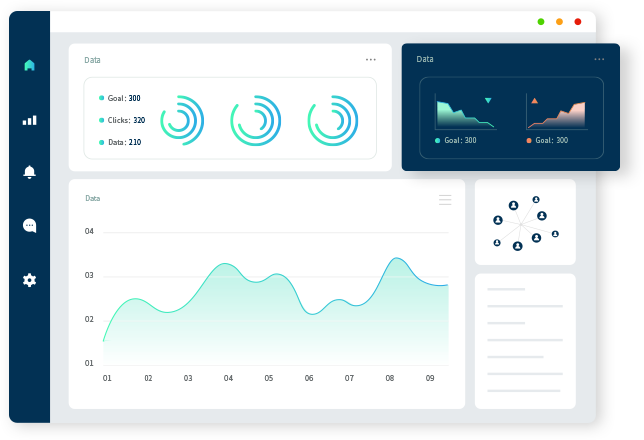Click the orange up triangle indicator
Viewport: 644px width, 440px height.
point(534,101)
